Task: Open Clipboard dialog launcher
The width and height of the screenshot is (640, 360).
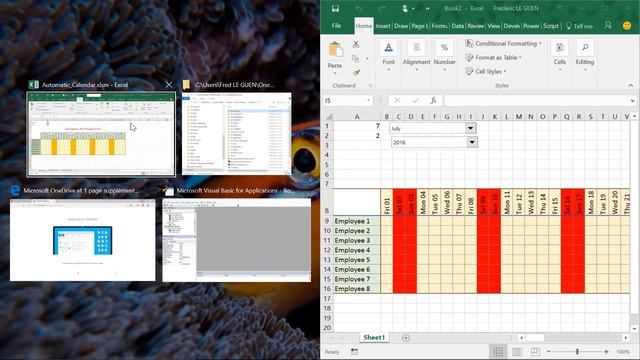Action: [371, 85]
